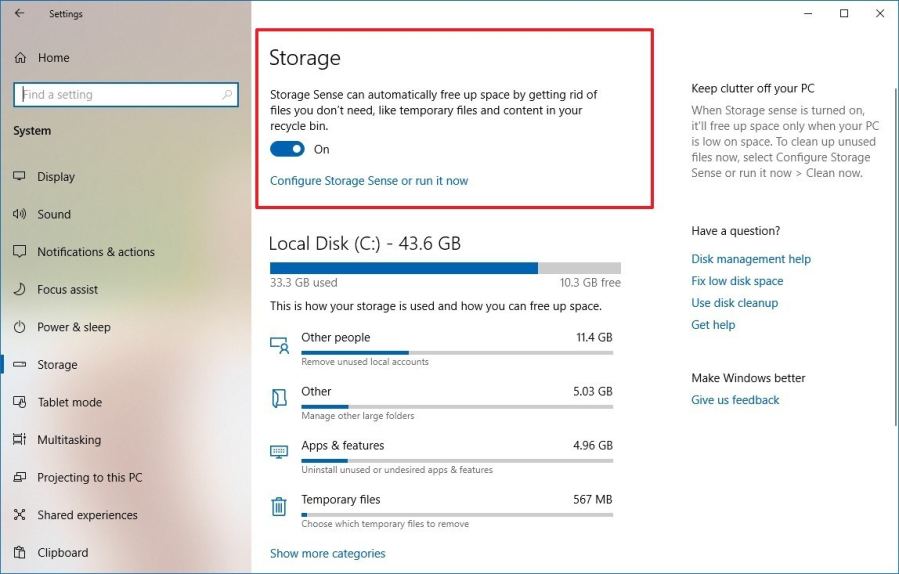The height and width of the screenshot is (574, 899).
Task: Open the Home settings page
Action: 53,58
